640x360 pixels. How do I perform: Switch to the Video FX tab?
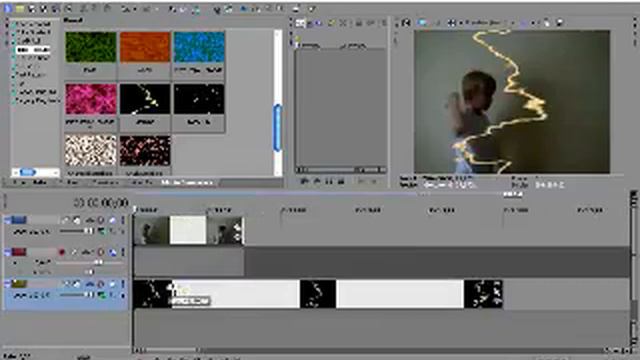click(x=141, y=182)
